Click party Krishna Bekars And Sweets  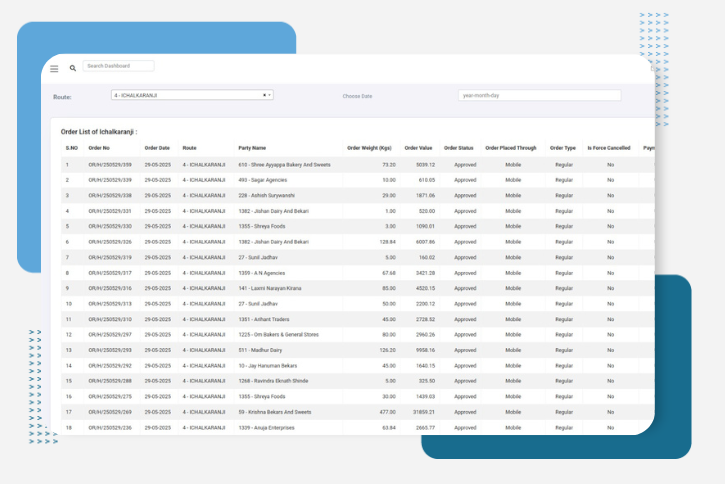(275, 412)
